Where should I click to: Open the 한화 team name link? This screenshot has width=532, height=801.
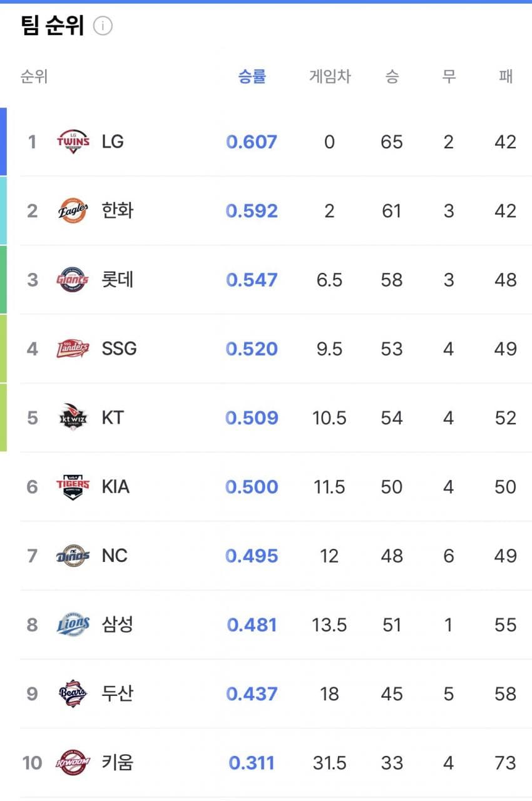click(118, 211)
